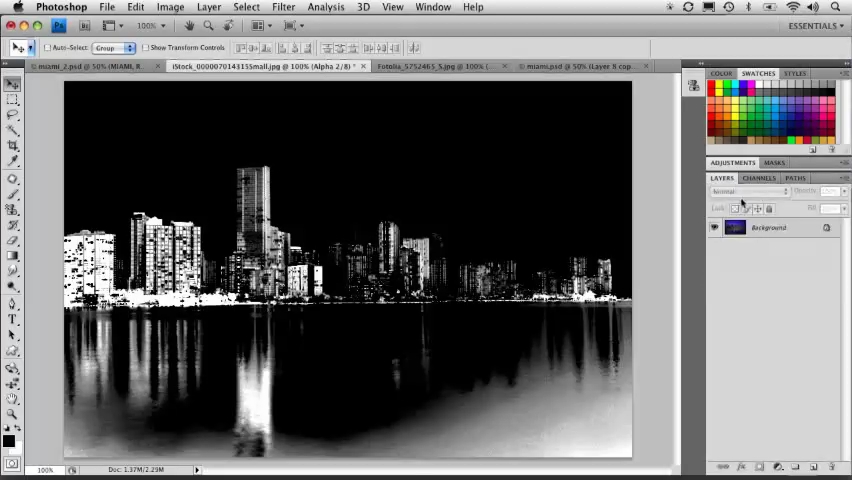
Task: Select the Lasso tool
Action: tap(12, 115)
